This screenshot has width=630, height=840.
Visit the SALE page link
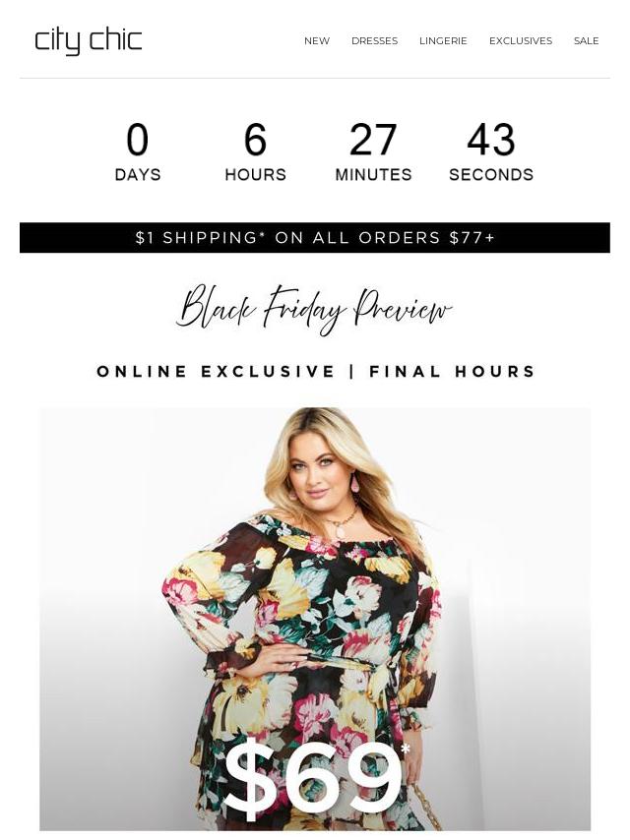586,40
